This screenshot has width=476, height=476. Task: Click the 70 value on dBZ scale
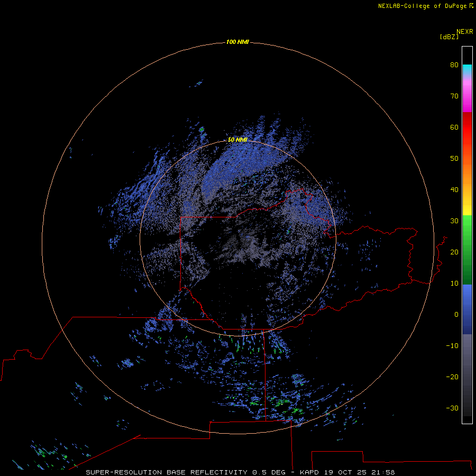point(454,96)
